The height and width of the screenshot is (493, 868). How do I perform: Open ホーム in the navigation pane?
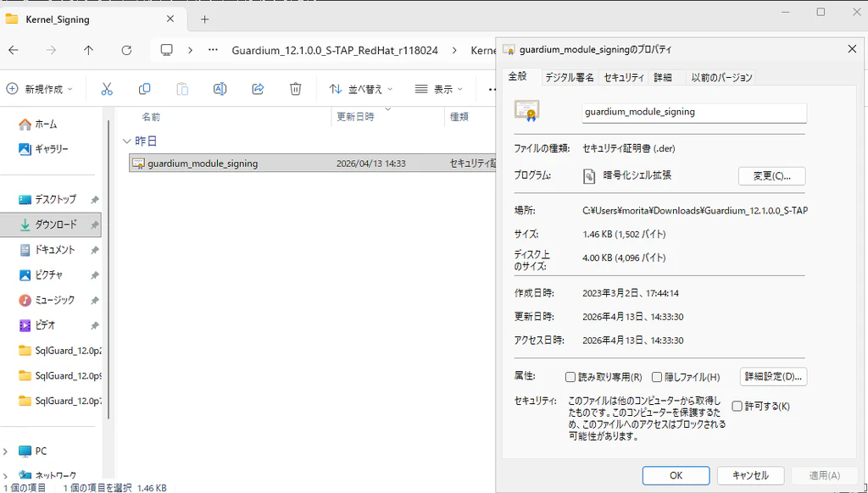[37, 125]
